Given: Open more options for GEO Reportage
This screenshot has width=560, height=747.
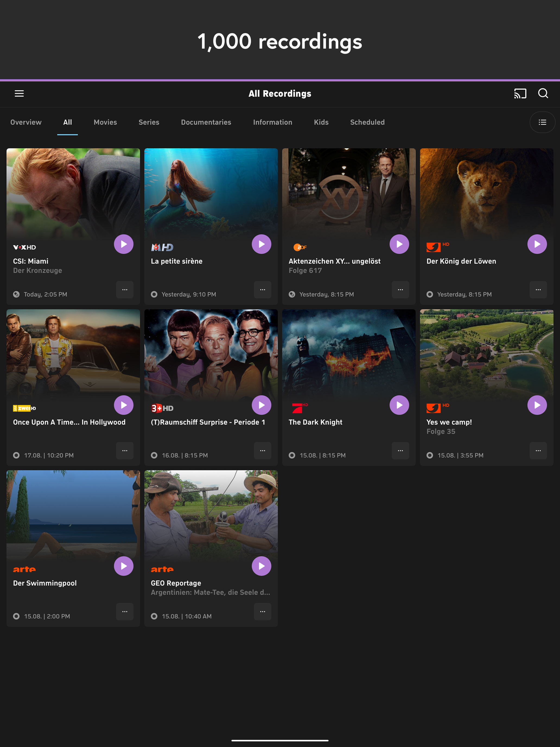Looking at the screenshot, I should (x=263, y=612).
